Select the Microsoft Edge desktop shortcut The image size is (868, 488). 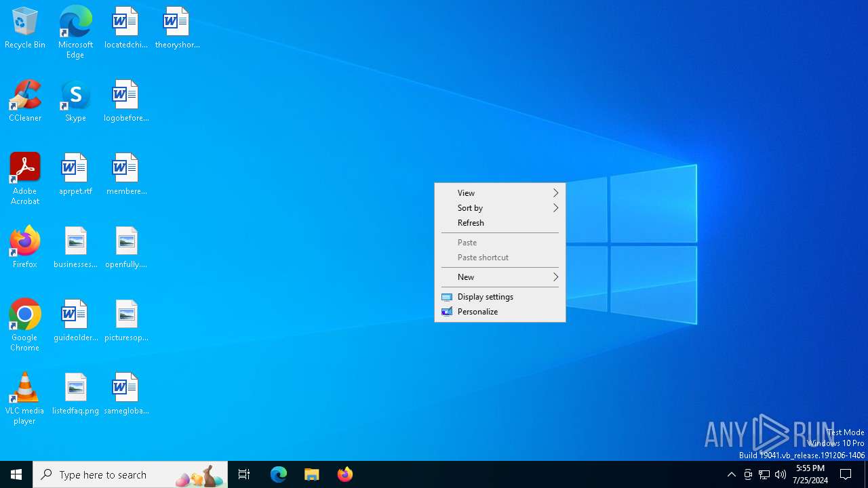click(75, 33)
